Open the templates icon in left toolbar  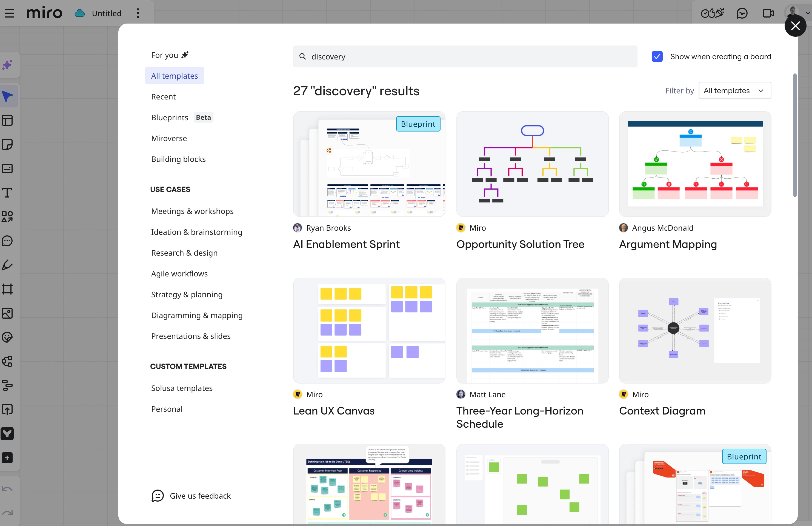pos(7,120)
